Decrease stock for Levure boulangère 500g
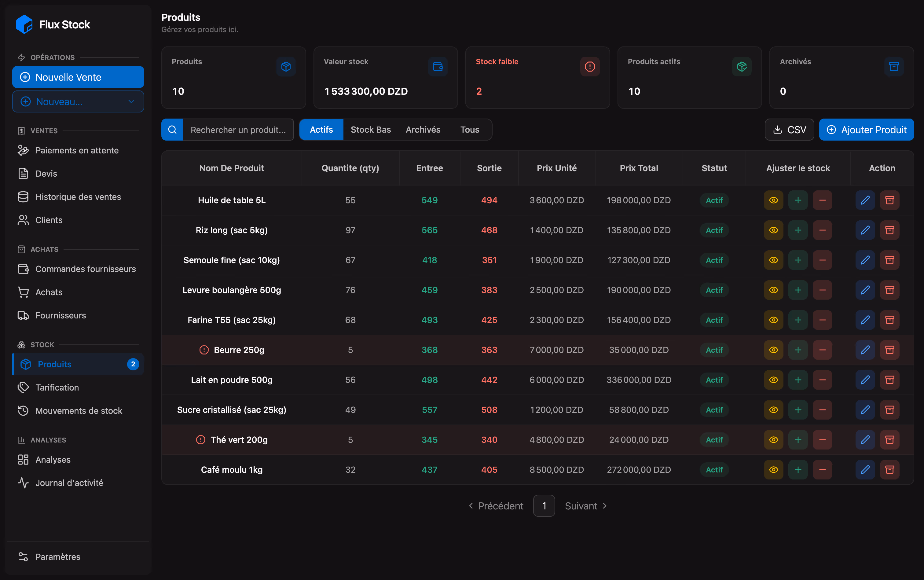 point(822,290)
